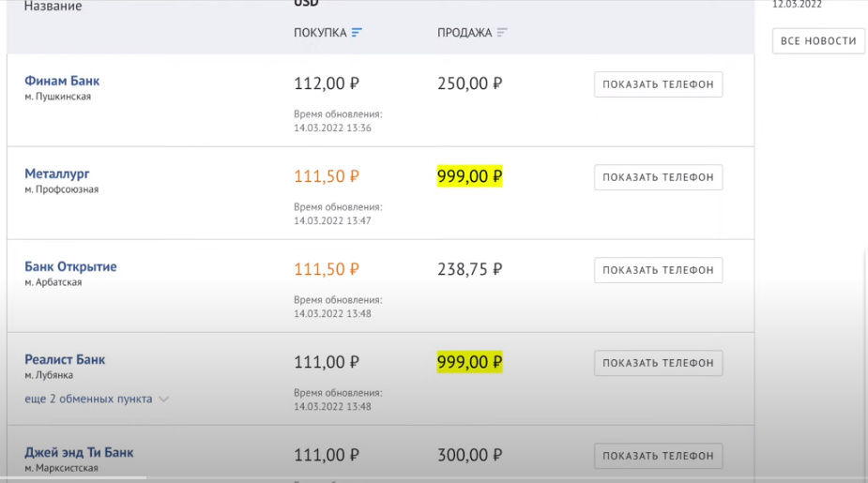Open the Металлург bank link
This screenshot has width=868, height=483.
pos(57,174)
